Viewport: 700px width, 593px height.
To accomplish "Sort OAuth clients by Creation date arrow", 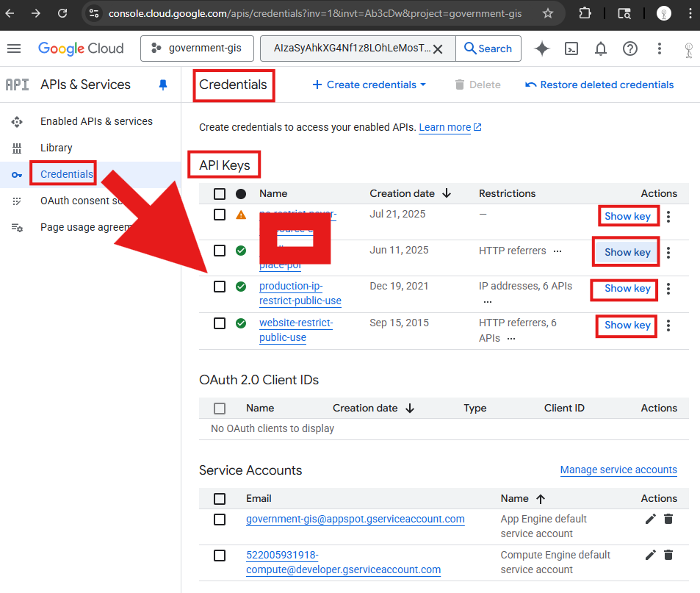I will 410,408.
